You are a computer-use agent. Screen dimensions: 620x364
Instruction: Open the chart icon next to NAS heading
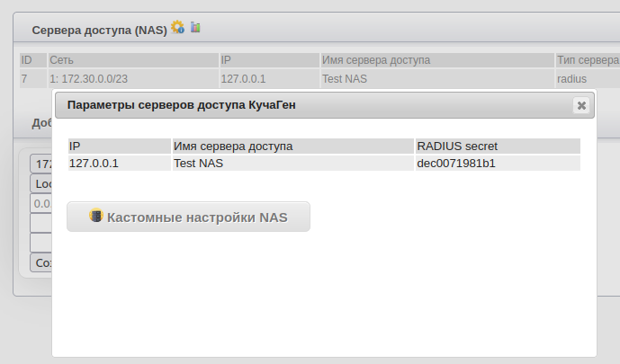coord(195,28)
